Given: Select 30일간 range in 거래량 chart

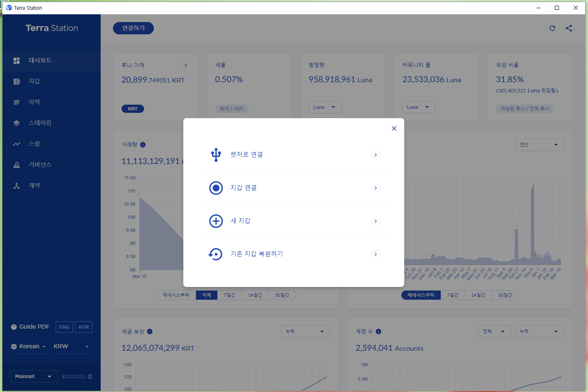Looking at the screenshot, I should (x=282, y=295).
